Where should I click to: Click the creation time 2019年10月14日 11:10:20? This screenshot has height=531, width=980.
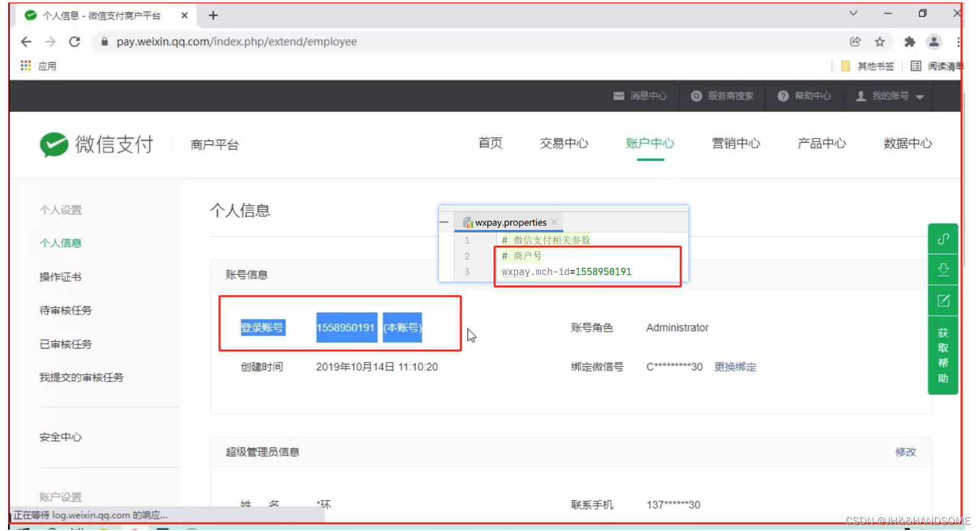tap(377, 367)
